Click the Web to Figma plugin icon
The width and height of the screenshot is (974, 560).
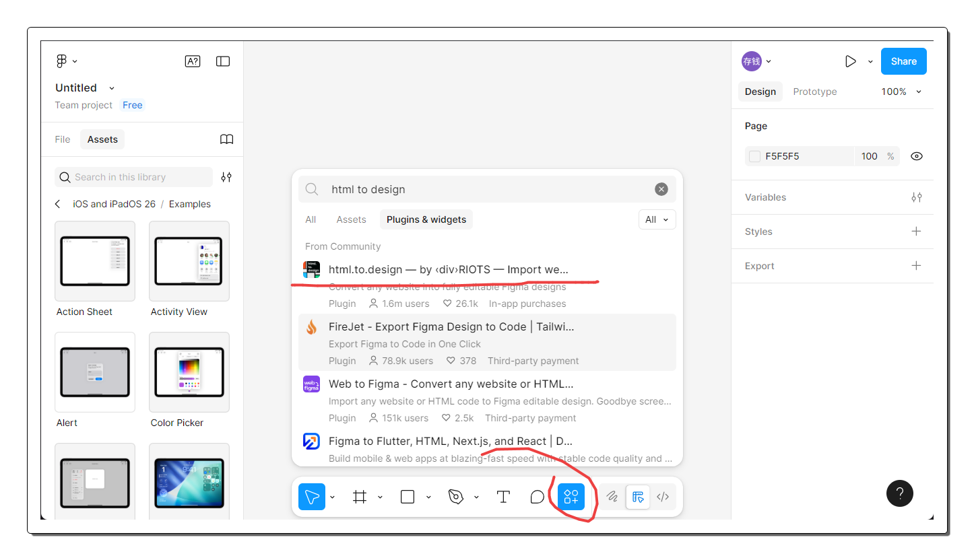point(311,384)
